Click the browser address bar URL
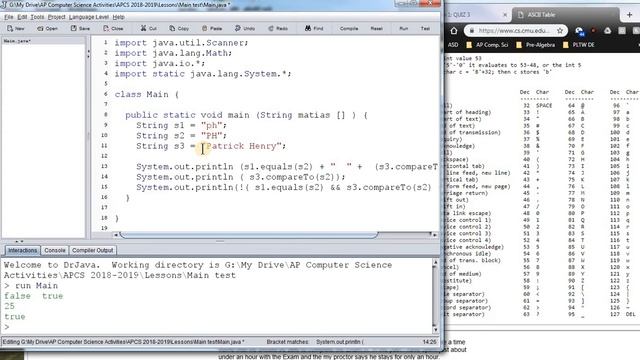 (x=513, y=31)
